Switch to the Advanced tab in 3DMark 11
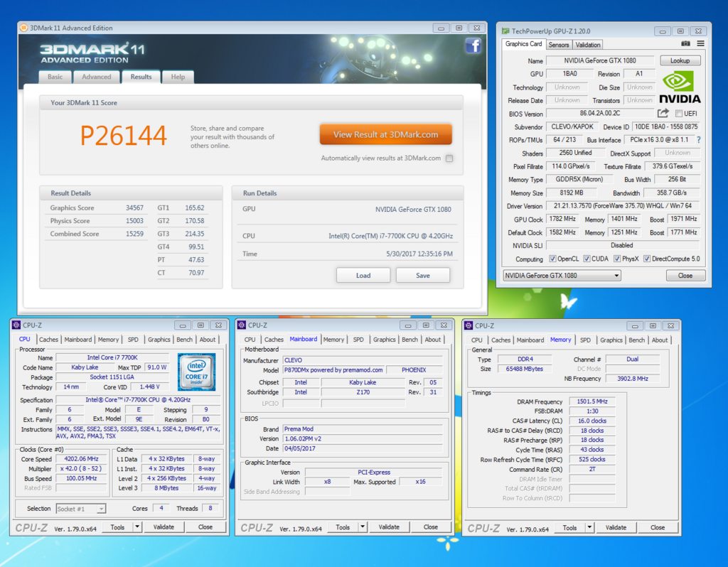The height and width of the screenshot is (567, 728). tap(97, 77)
